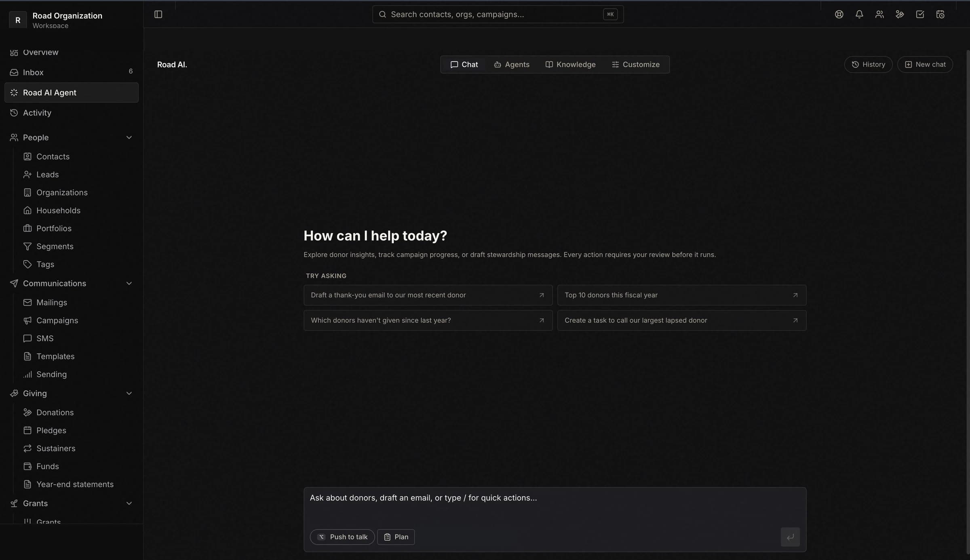Pick 'Create a task to call our largest lapsed donor'

(x=682, y=320)
